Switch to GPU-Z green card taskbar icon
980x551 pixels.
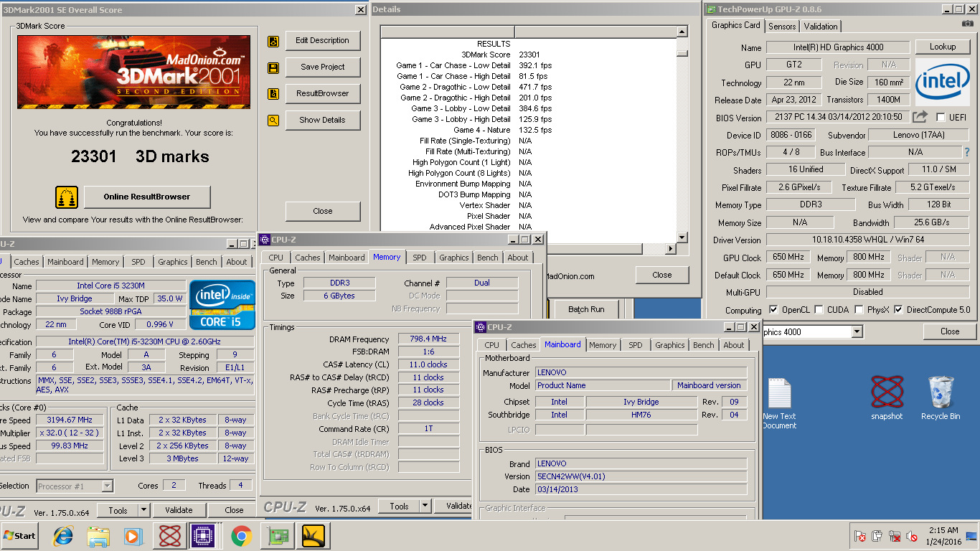(x=277, y=536)
